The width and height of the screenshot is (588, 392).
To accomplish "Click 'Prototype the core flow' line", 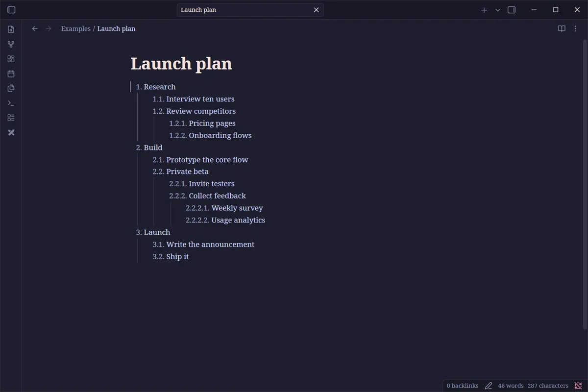I will pos(207,160).
